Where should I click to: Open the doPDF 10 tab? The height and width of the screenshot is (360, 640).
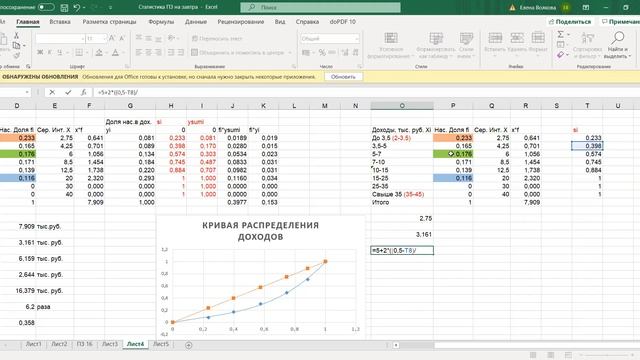click(343, 22)
